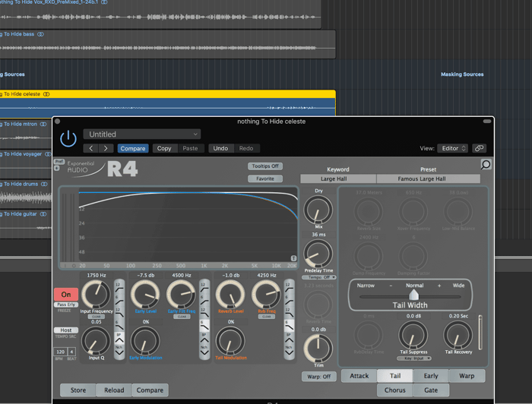The height and width of the screenshot is (404, 532).
Task: Click the bottom Compare button beside Reload
Action: coord(150,390)
